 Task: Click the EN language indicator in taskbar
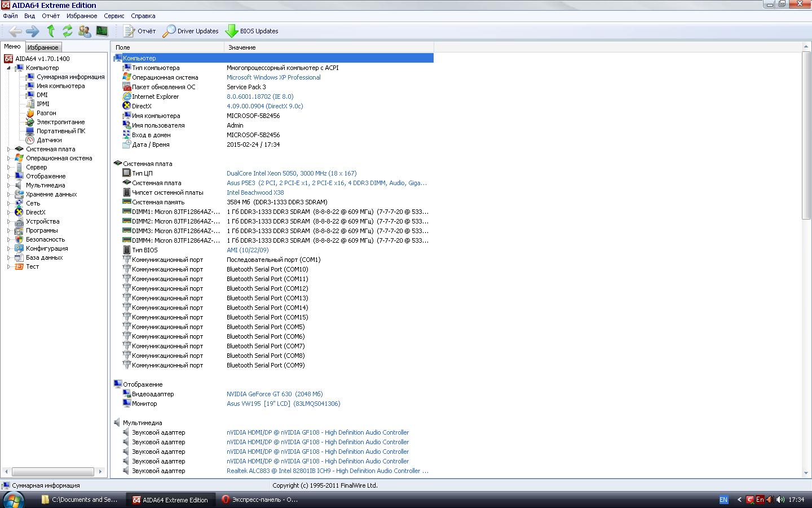[723, 500]
